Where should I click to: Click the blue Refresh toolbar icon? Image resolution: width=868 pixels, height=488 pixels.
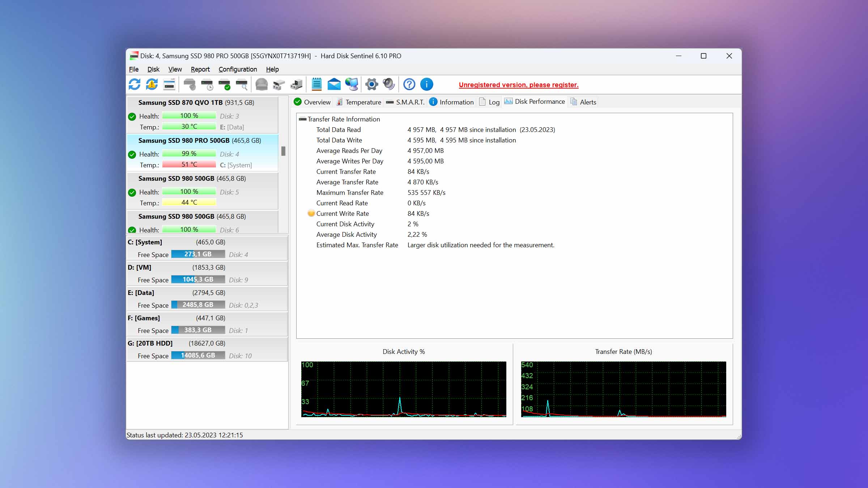point(135,85)
